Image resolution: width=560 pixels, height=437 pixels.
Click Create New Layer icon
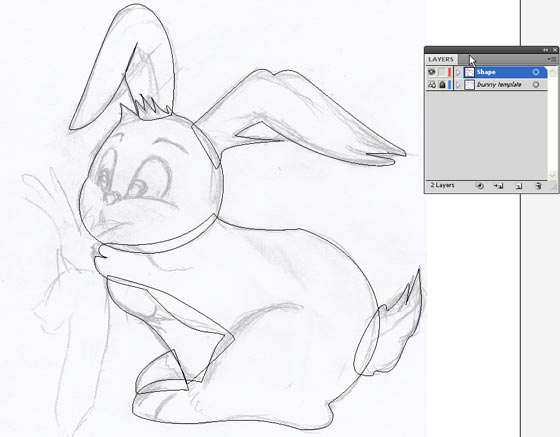pyautogui.click(x=519, y=186)
